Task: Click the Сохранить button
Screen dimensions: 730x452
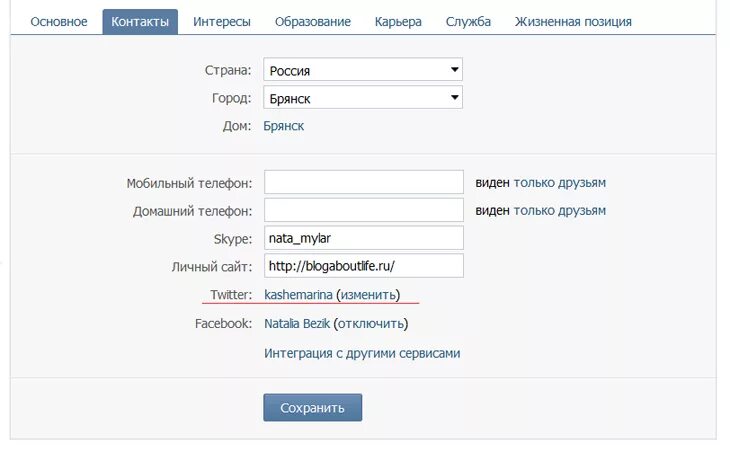Action: pyautogui.click(x=312, y=408)
